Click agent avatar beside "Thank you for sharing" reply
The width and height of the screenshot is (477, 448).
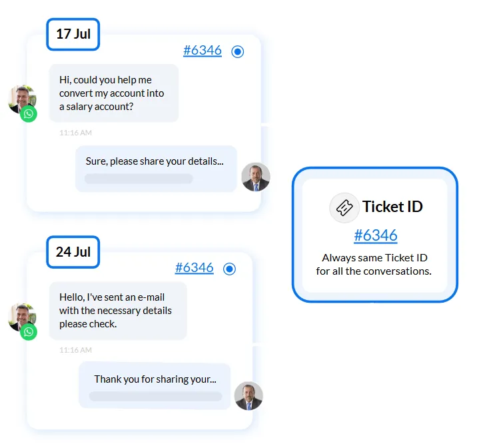point(249,395)
